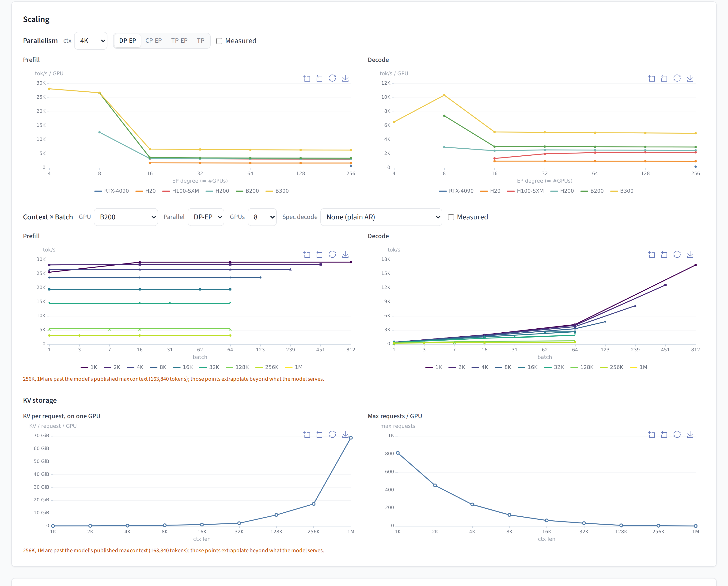This screenshot has height=586, width=728.
Task: Open the GPU B200 dropdown
Action: coord(126,217)
